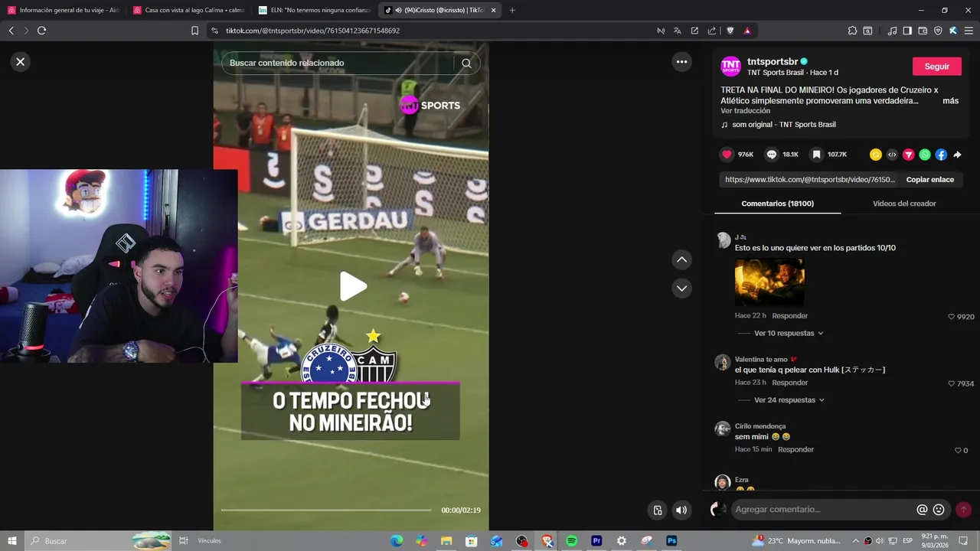Switch to 'Casa con vista al lago Calima' tab
This screenshot has width=980, height=551.
189,10
